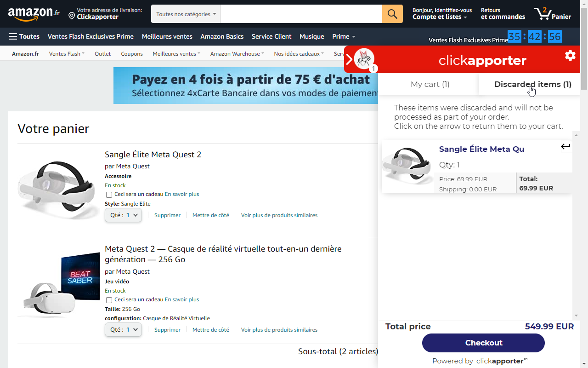Expand the Prime menu

point(344,36)
